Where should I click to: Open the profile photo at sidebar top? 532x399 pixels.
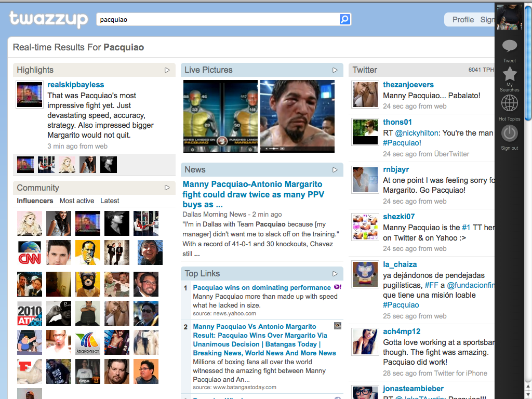pos(509,17)
